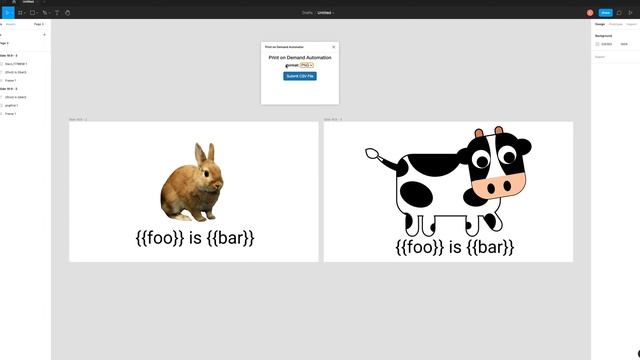Click the right slide frame label on canvas
Image resolution: width=640 pixels, height=360 pixels.
tap(333, 119)
